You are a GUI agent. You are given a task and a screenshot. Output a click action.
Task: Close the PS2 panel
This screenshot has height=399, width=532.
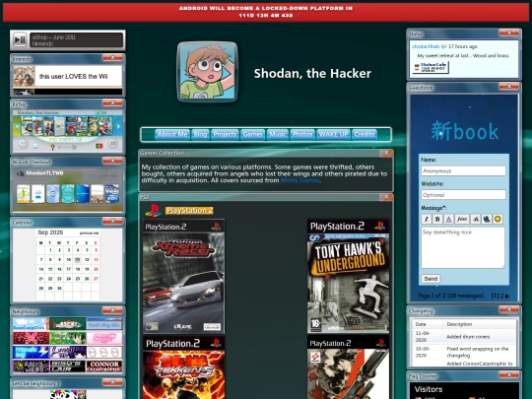pos(386,197)
